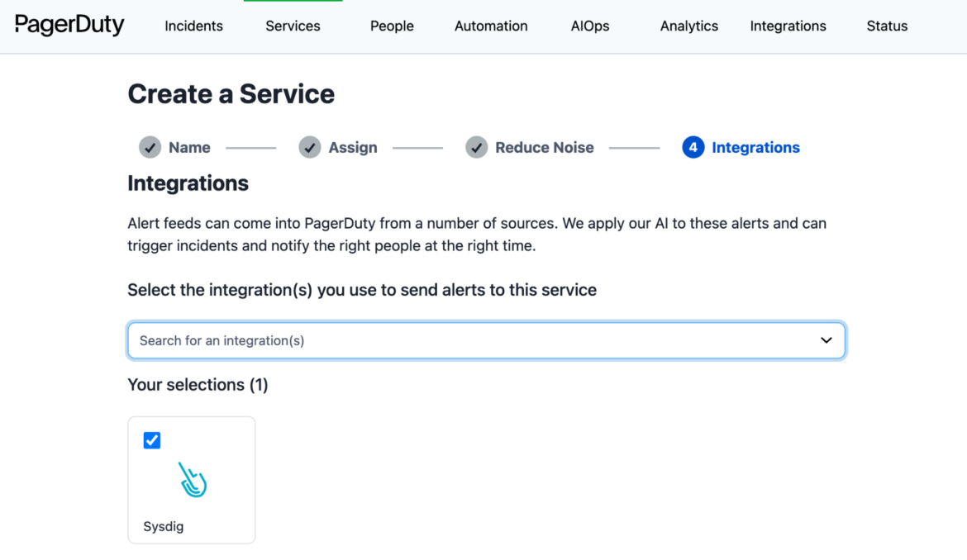967x560 pixels.
Task: Expand the integrations dropdown chevron
Action: click(x=826, y=340)
